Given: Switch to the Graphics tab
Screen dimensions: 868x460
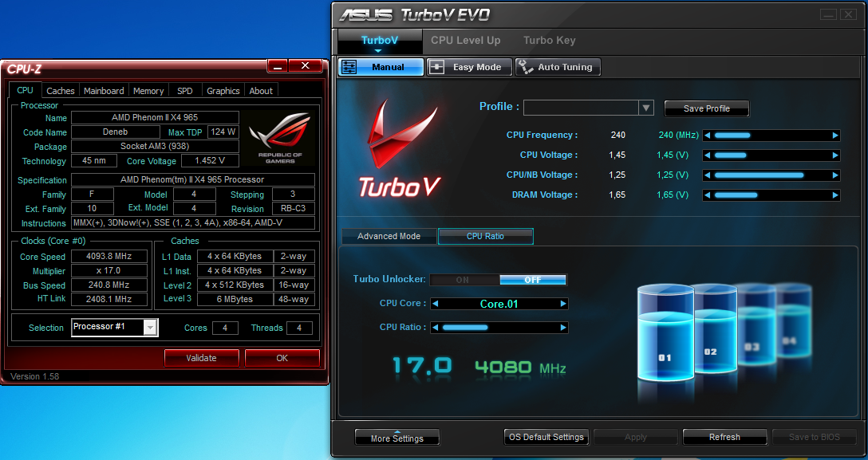Looking at the screenshot, I should coord(223,91).
